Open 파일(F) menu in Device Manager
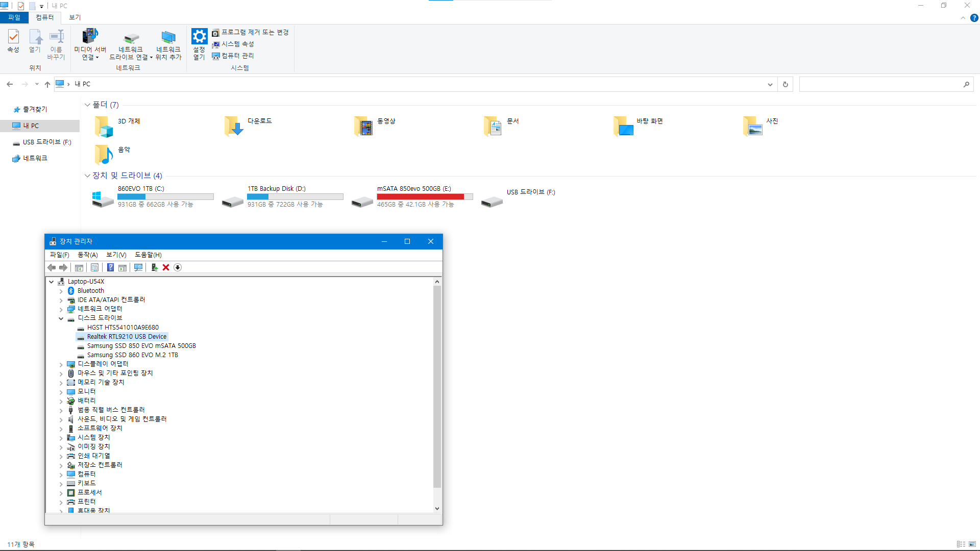The width and height of the screenshot is (980, 551). (x=59, y=255)
